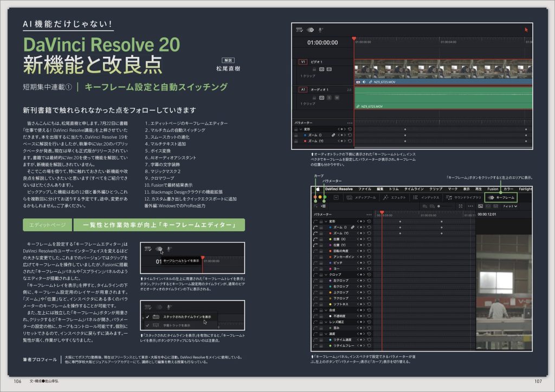Click link icon next to ズーム in Keyframe panel
Viewport: 555px width, 392px height.
point(352,227)
